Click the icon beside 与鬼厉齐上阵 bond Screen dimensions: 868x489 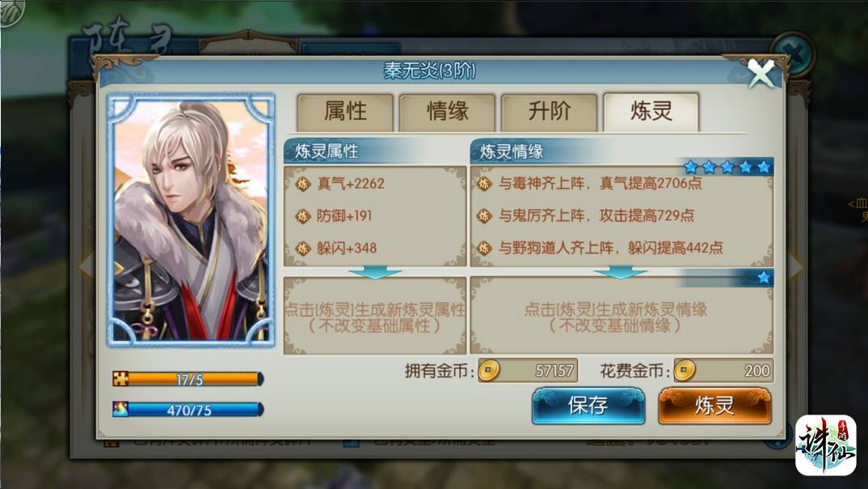pyautogui.click(x=484, y=216)
